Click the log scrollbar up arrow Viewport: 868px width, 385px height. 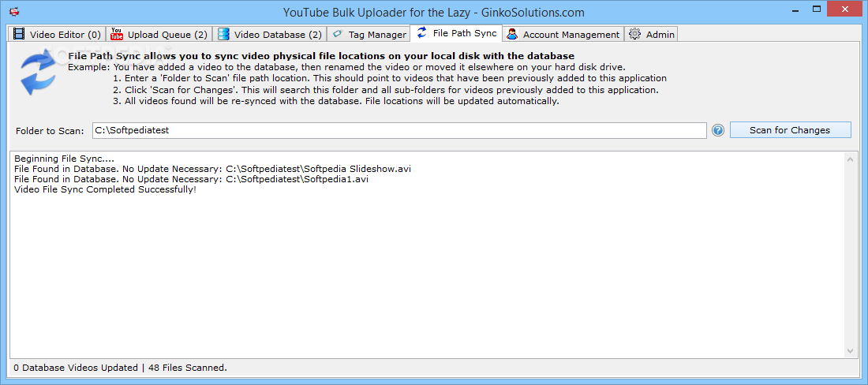pos(850,159)
